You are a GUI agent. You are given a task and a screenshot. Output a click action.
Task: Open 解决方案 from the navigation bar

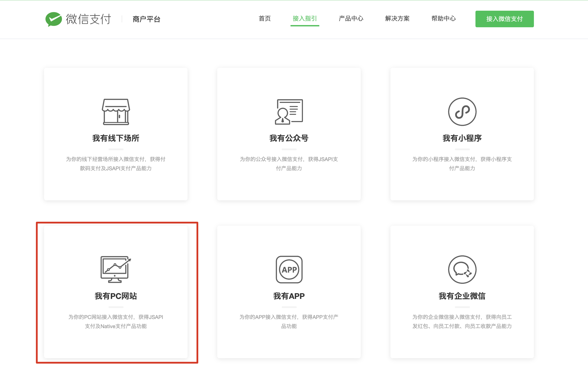click(x=397, y=19)
